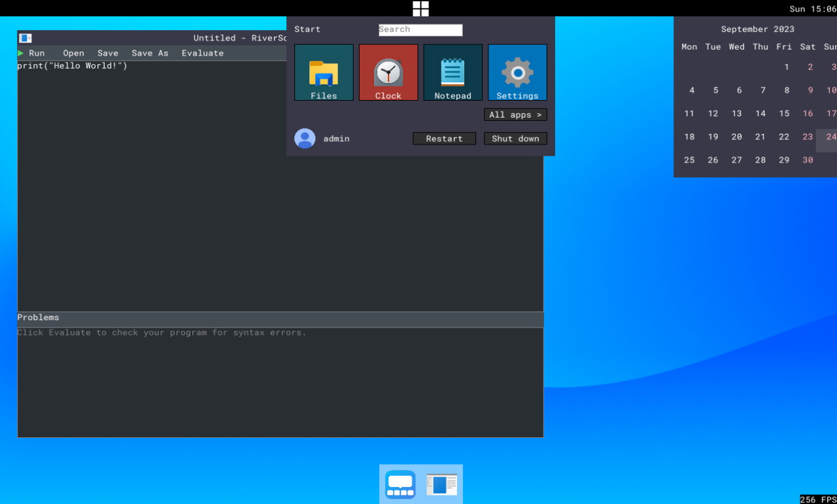Image resolution: width=837 pixels, height=504 pixels.
Task: Show All apps list
Action: [x=515, y=114]
